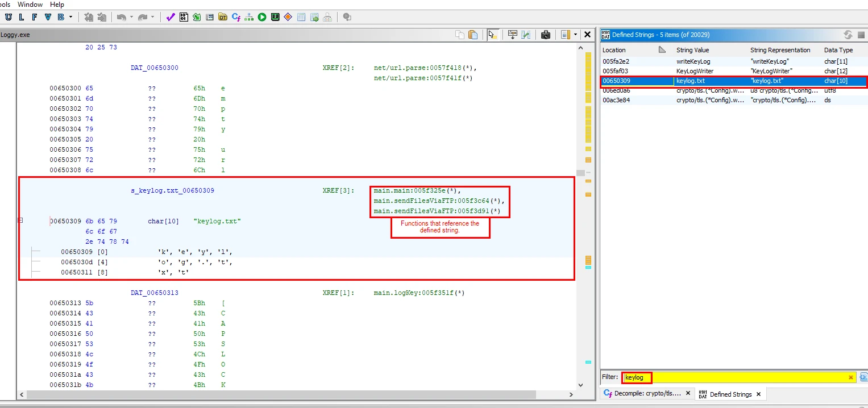Go to main.logKey:005f351f cross reference

point(420,293)
